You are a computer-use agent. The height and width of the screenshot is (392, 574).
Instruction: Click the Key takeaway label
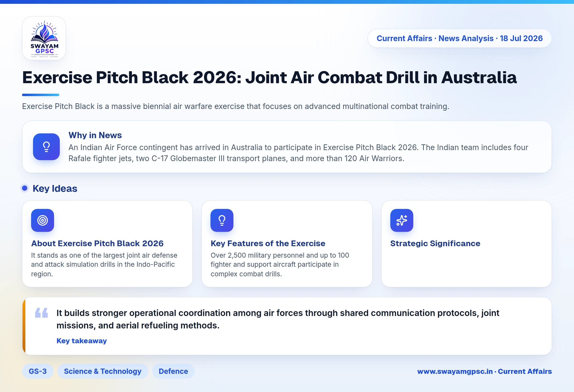coord(82,341)
